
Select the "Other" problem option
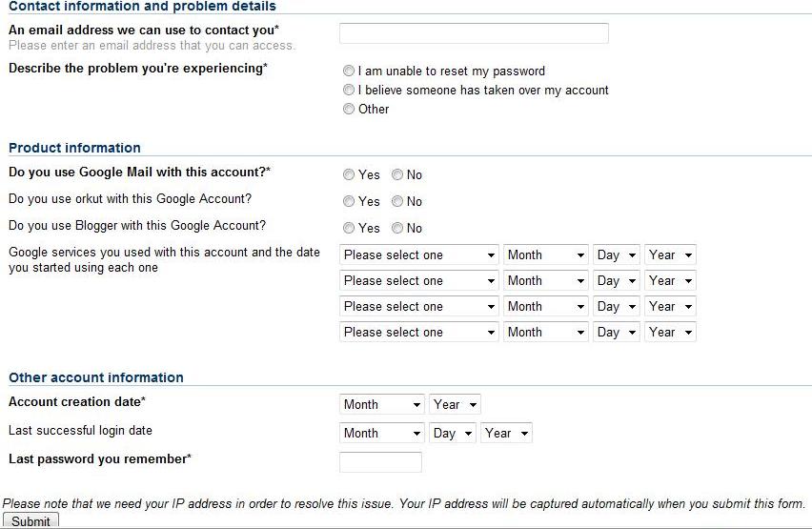click(x=349, y=110)
